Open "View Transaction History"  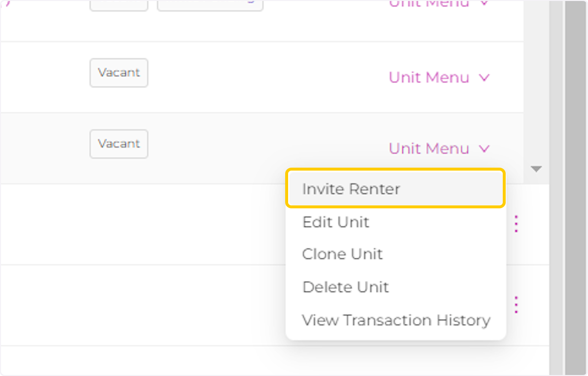click(396, 320)
